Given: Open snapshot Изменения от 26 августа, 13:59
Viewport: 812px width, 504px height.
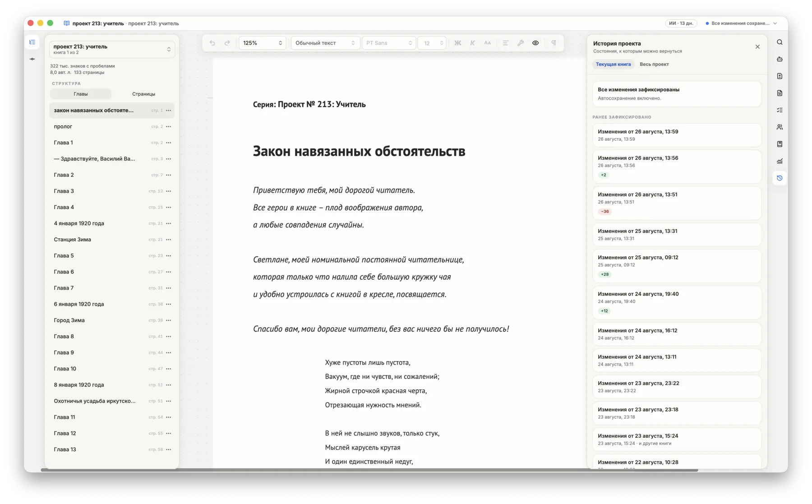Looking at the screenshot, I should coord(677,135).
